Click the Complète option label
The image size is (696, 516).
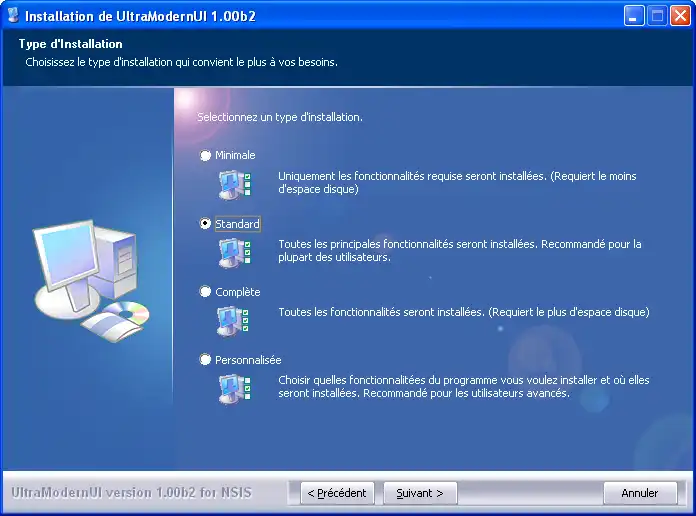coord(238,292)
